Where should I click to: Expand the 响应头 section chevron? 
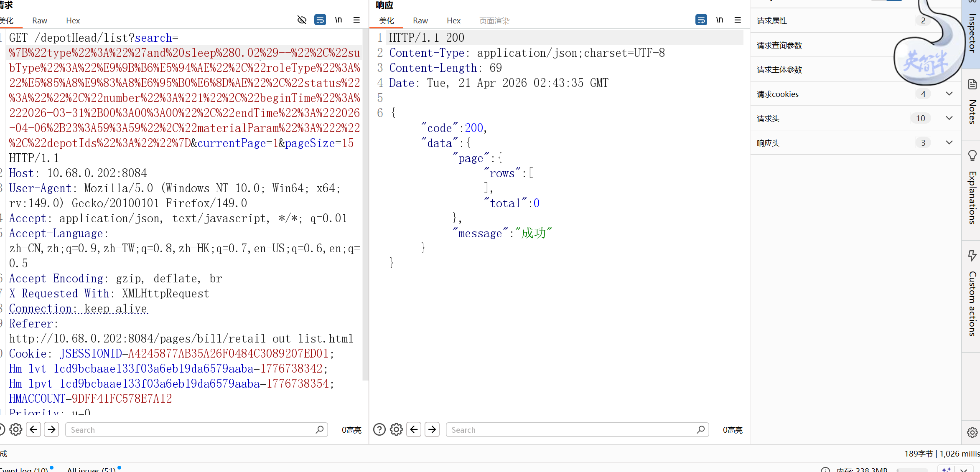tap(949, 143)
